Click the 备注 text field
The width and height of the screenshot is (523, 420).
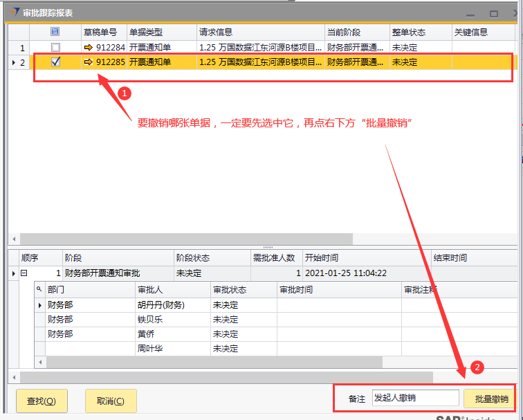(x=414, y=399)
